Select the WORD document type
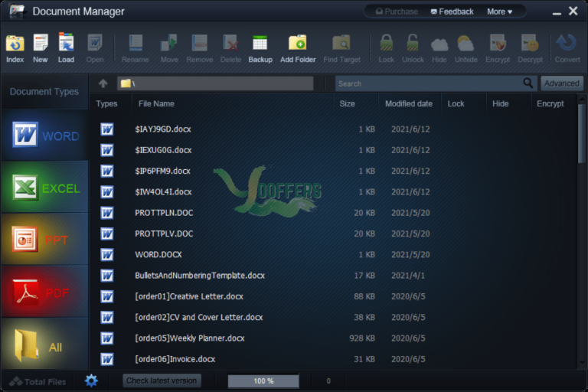 [x=45, y=135]
